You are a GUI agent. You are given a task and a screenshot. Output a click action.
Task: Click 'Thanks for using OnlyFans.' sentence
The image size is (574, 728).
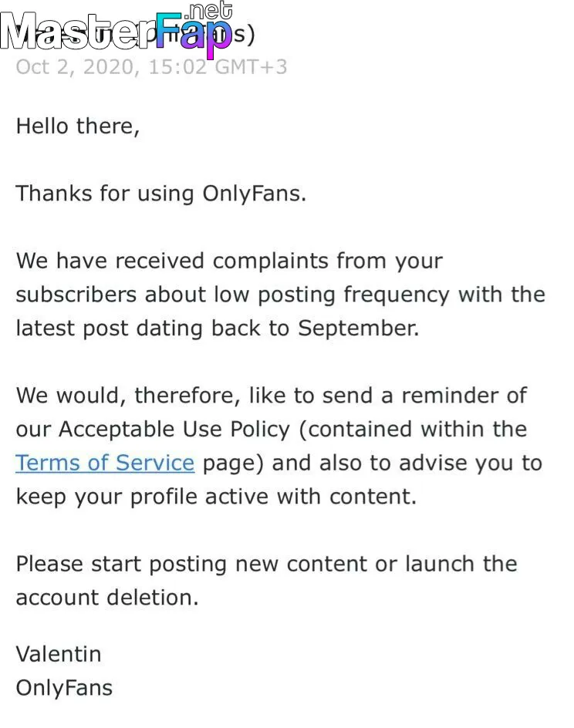click(161, 194)
